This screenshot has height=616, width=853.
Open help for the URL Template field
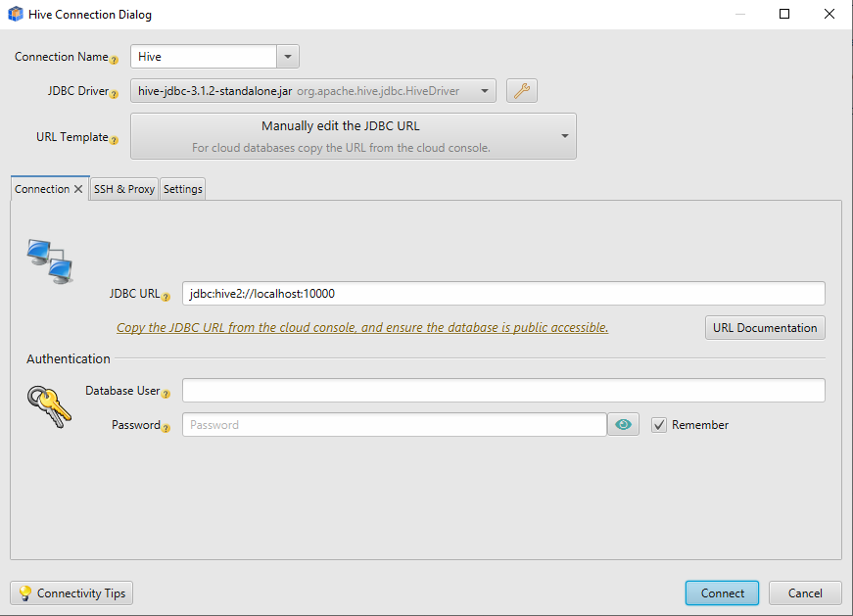pos(116,140)
